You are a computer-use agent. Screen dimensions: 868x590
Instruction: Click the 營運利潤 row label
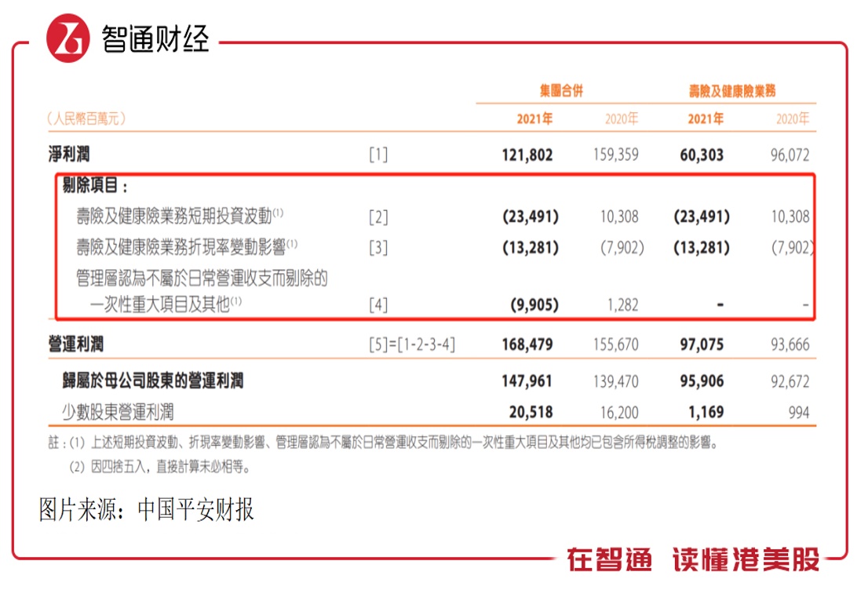point(76,344)
